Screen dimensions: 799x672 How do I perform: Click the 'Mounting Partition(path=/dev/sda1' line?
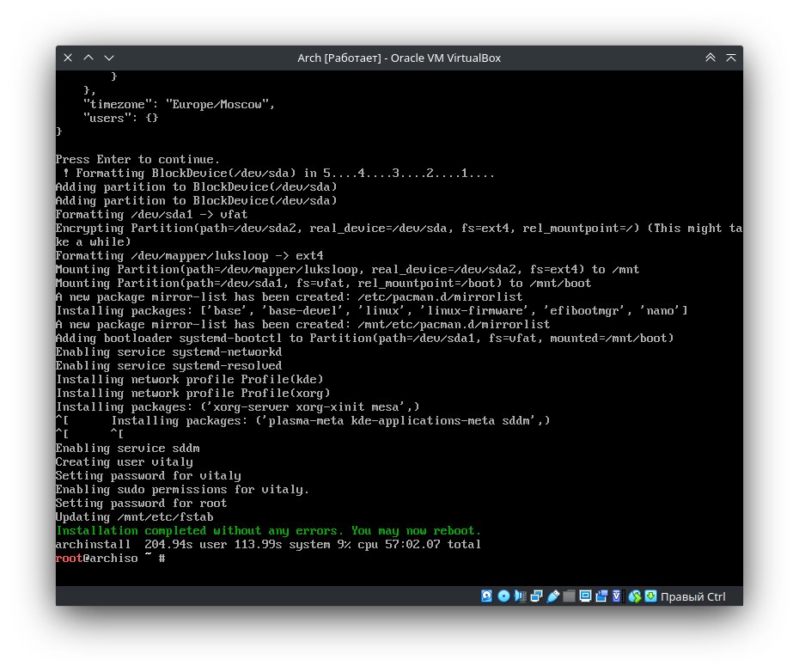(324, 284)
